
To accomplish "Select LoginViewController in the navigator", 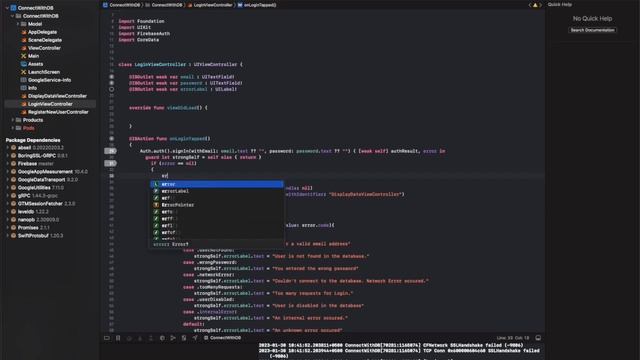I will point(50,104).
